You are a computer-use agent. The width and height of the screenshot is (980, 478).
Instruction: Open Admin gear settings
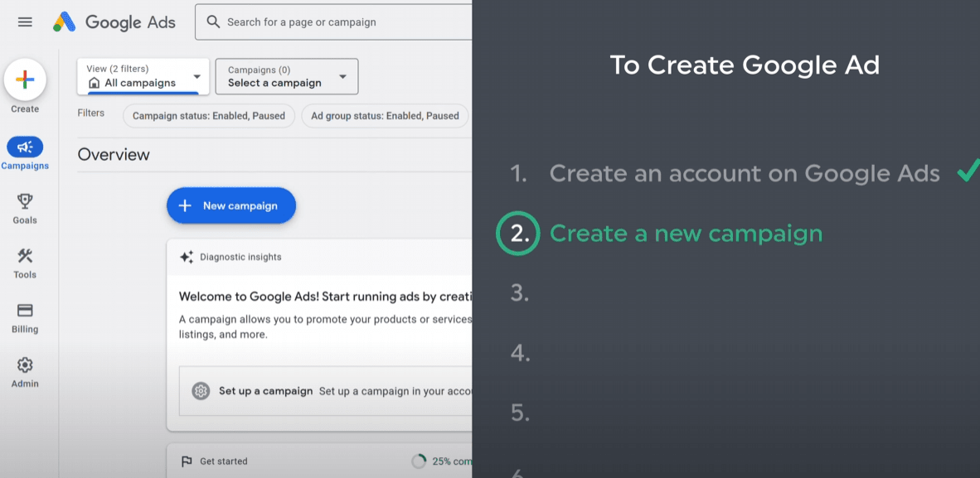pyautogui.click(x=25, y=366)
